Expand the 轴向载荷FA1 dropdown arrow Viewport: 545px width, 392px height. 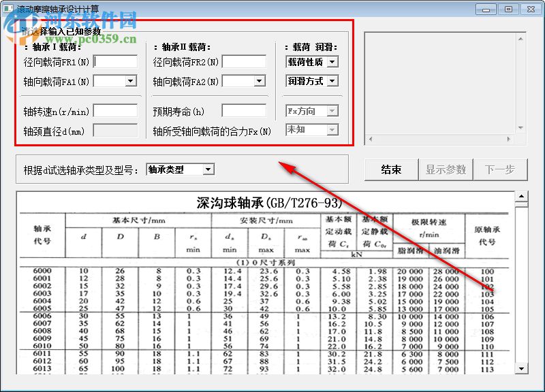pyautogui.click(x=131, y=81)
